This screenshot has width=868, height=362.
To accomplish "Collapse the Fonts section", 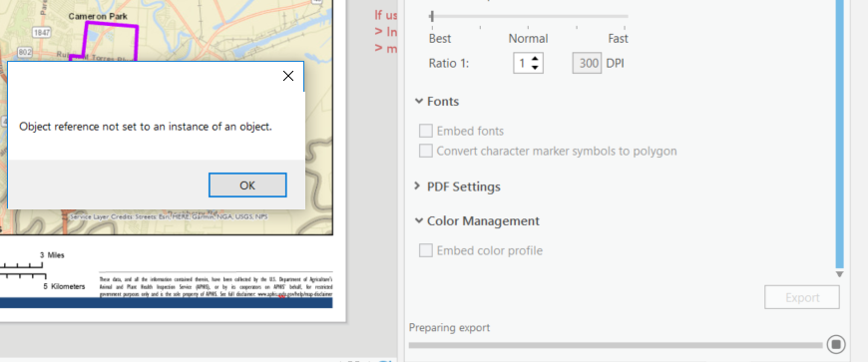I will click(418, 102).
